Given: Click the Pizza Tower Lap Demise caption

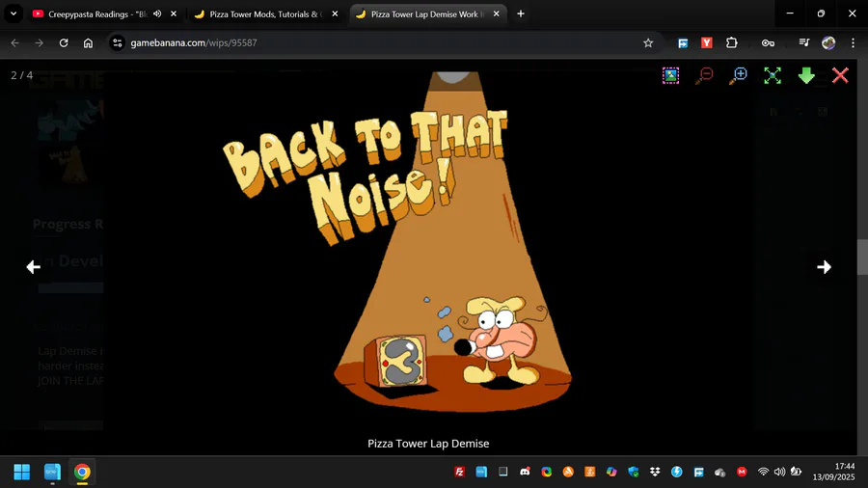Looking at the screenshot, I should point(428,444).
